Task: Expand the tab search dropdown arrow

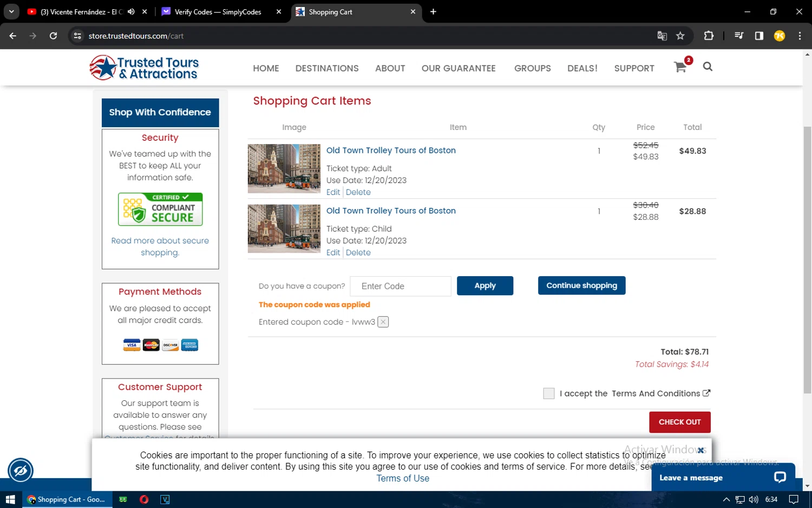Action: (x=11, y=11)
